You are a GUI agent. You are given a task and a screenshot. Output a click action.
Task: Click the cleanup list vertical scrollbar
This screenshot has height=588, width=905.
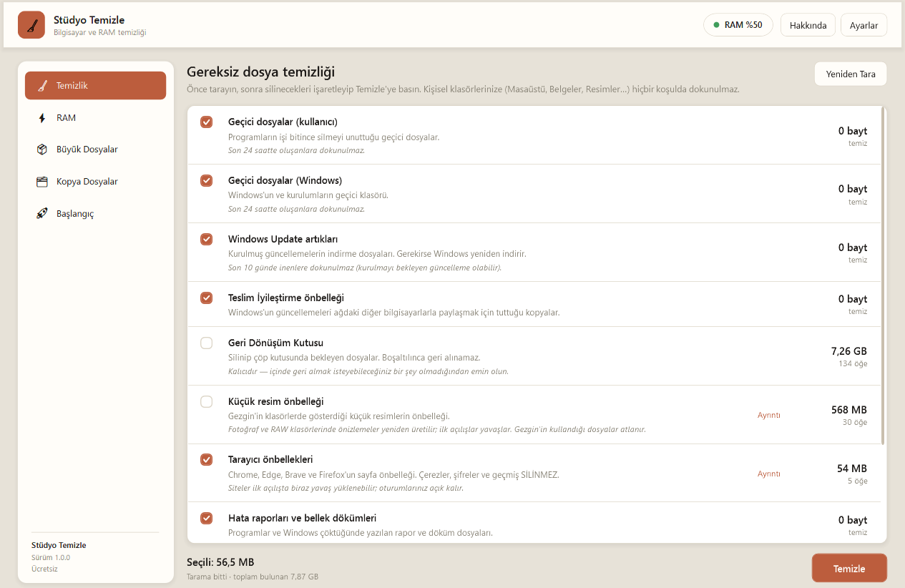(884, 276)
